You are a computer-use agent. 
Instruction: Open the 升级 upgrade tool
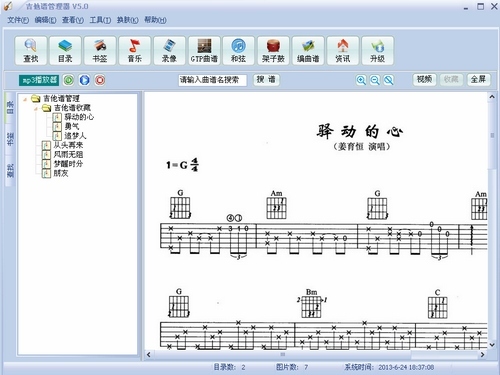click(x=377, y=51)
